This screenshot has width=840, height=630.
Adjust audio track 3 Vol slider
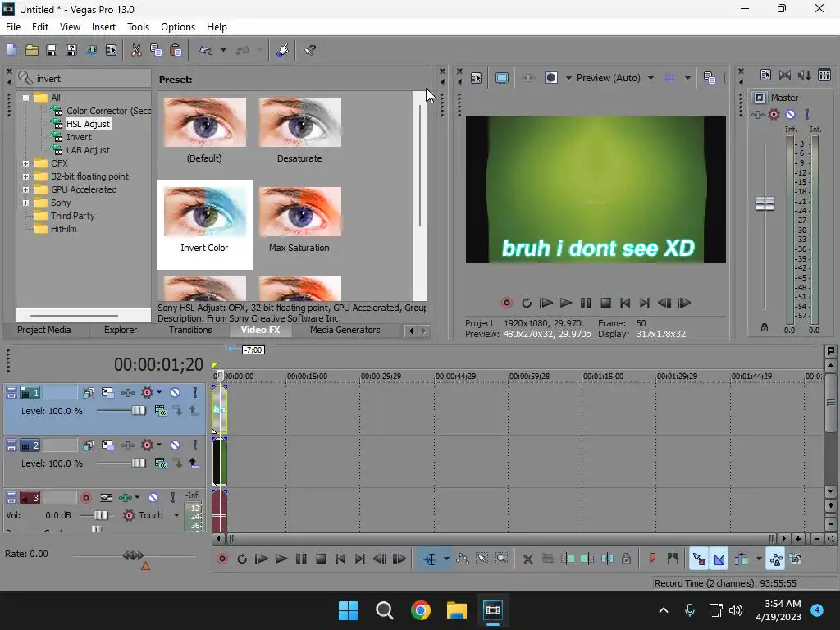pyautogui.click(x=101, y=515)
